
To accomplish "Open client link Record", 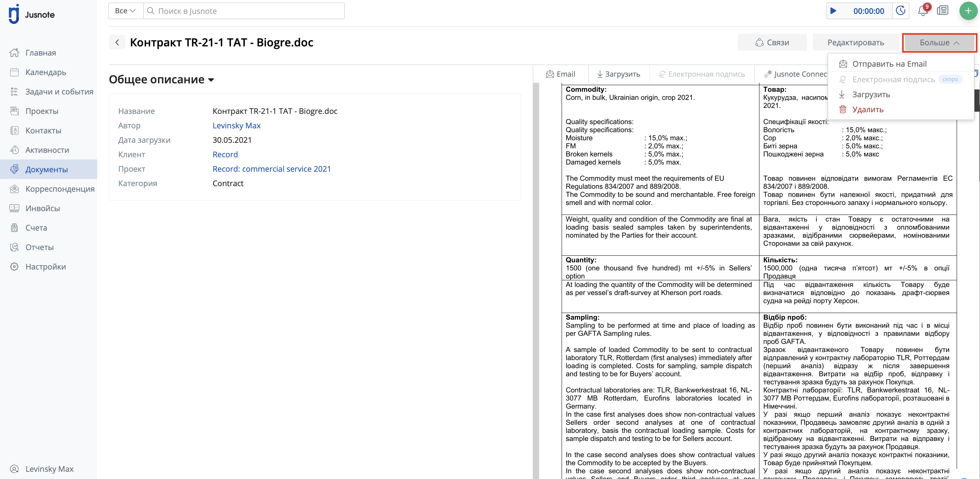I will (x=225, y=154).
